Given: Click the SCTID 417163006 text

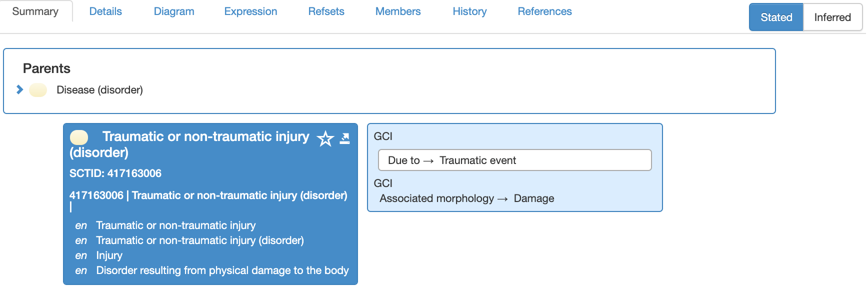Looking at the screenshot, I should (x=115, y=173).
